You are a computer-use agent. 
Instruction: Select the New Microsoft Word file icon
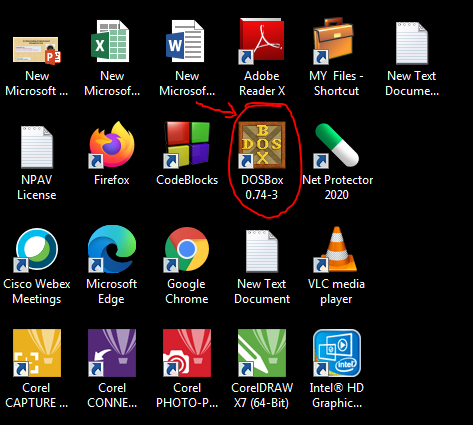click(x=185, y=41)
